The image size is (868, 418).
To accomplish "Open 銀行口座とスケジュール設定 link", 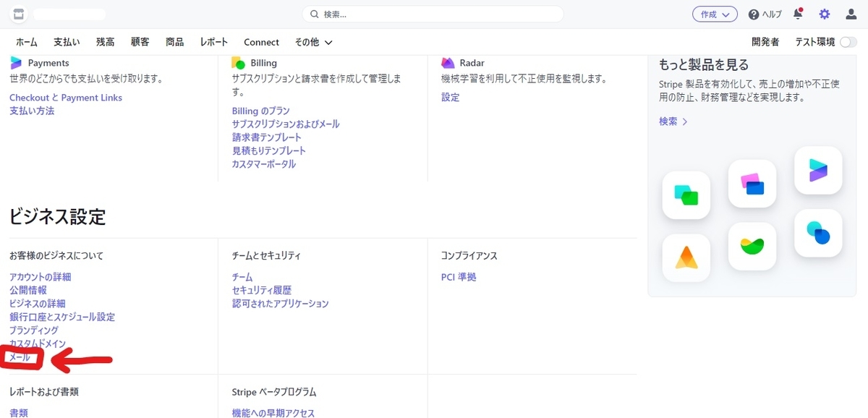I will click(x=62, y=317).
